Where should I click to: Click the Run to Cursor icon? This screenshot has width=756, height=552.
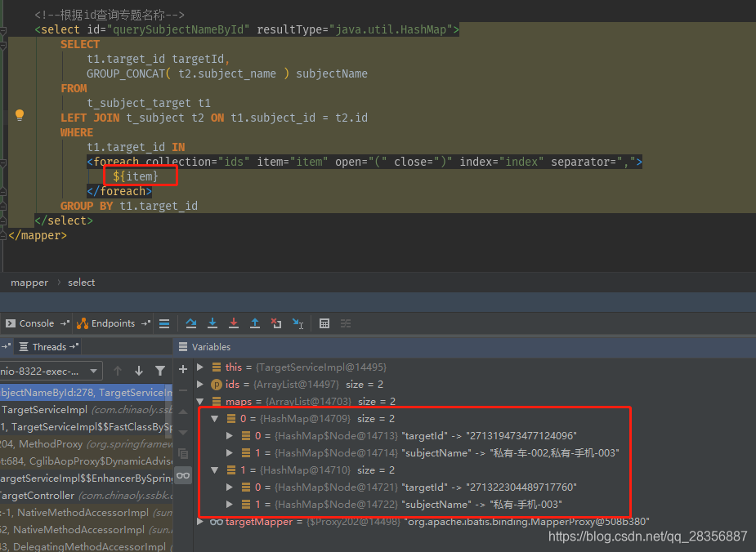298,323
